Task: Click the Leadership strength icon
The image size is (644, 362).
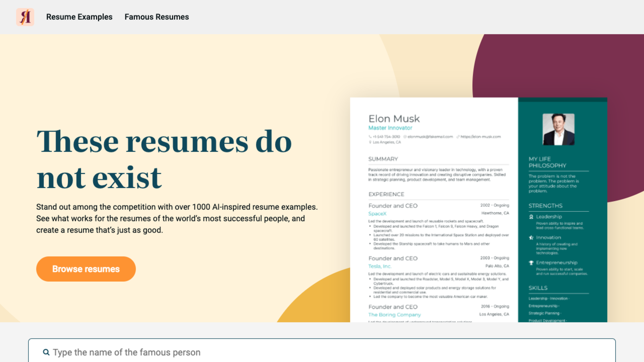Action: [x=531, y=217]
